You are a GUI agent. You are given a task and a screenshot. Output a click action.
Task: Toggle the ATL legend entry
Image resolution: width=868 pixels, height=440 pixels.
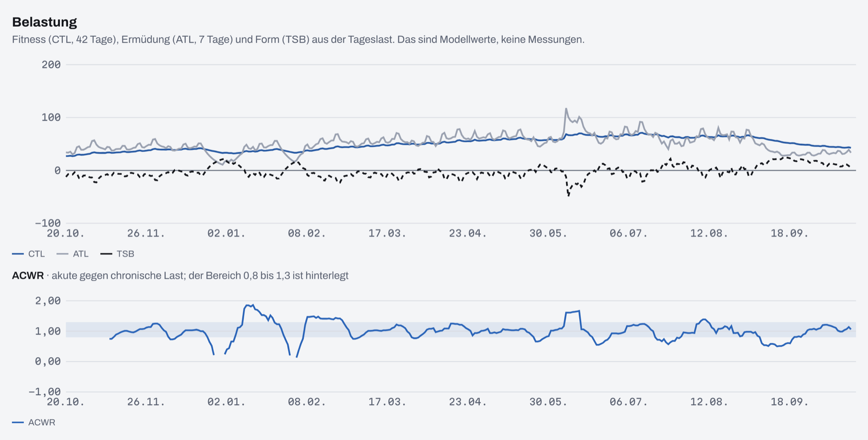point(73,254)
